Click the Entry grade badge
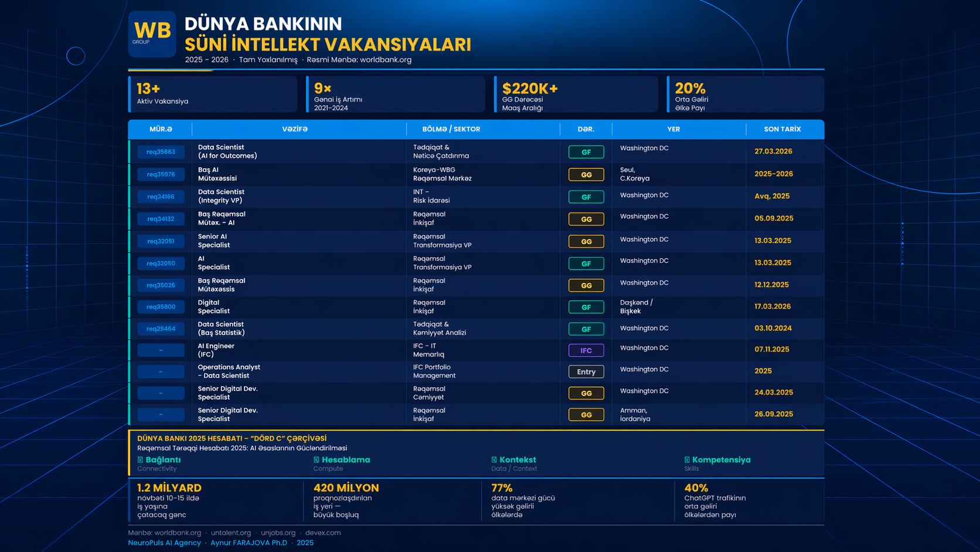 pyautogui.click(x=586, y=372)
